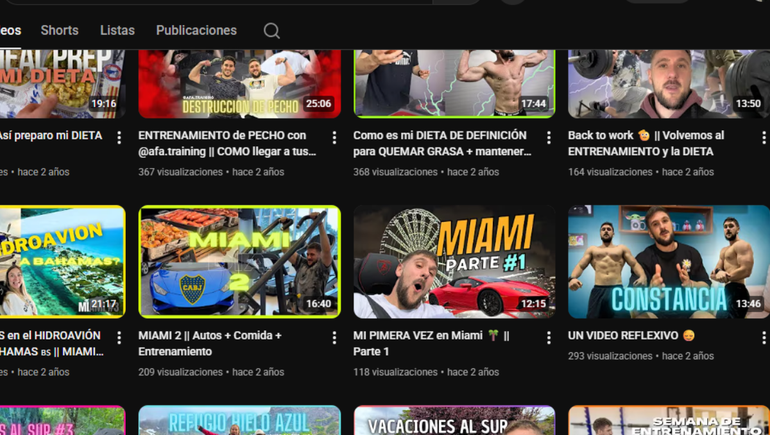The image size is (770, 435).
Task: Play the CONSTANCIA video thumbnail
Action: click(668, 262)
